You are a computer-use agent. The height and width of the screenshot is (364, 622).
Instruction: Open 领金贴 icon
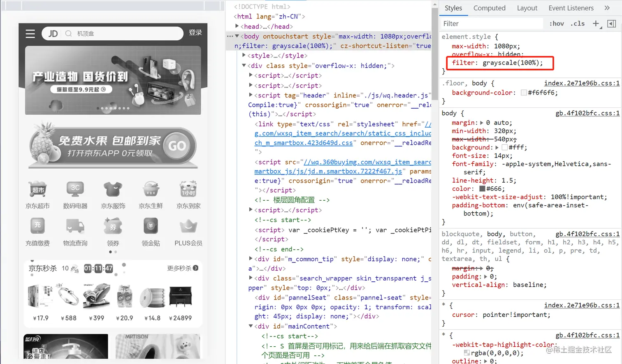tap(151, 226)
